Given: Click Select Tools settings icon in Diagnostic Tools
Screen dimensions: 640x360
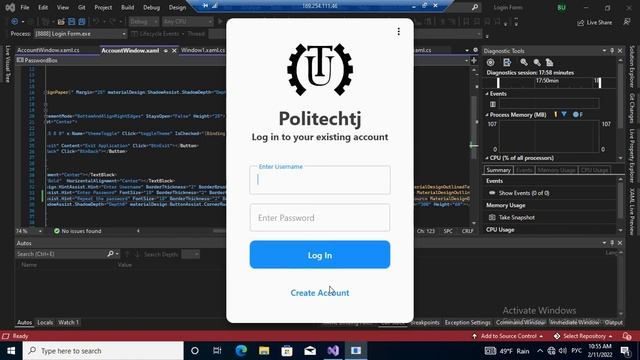Looking at the screenshot, I should coord(491,62).
